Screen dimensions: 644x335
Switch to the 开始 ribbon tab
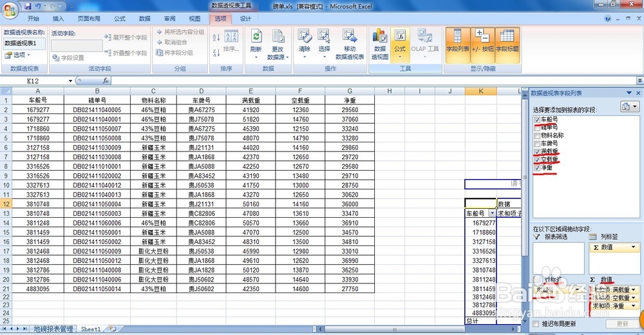[x=33, y=19]
